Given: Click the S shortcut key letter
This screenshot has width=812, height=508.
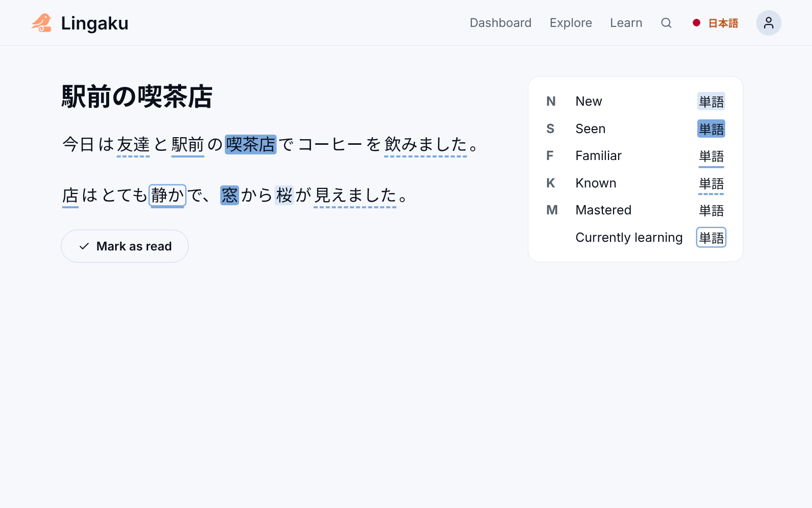Looking at the screenshot, I should (550, 129).
